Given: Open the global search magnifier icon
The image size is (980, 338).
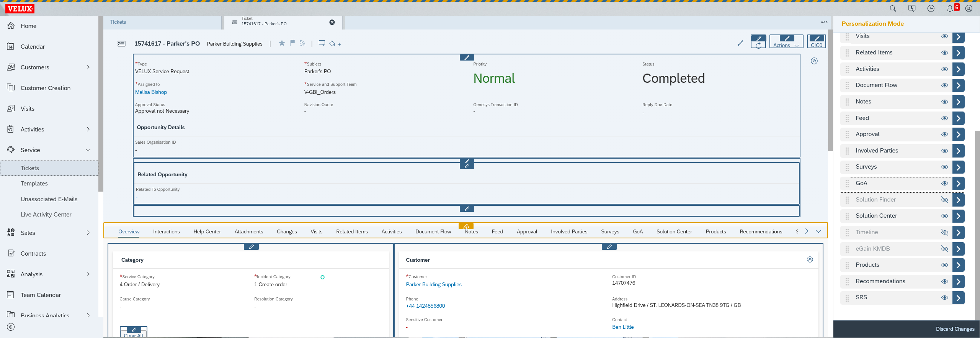Looking at the screenshot, I should (893, 8).
